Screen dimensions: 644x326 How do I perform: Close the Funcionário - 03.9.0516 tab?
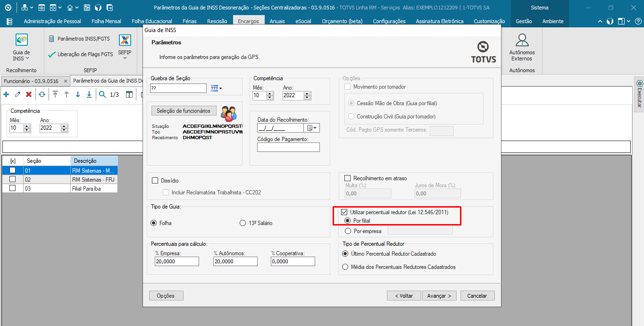pyautogui.click(x=65, y=81)
